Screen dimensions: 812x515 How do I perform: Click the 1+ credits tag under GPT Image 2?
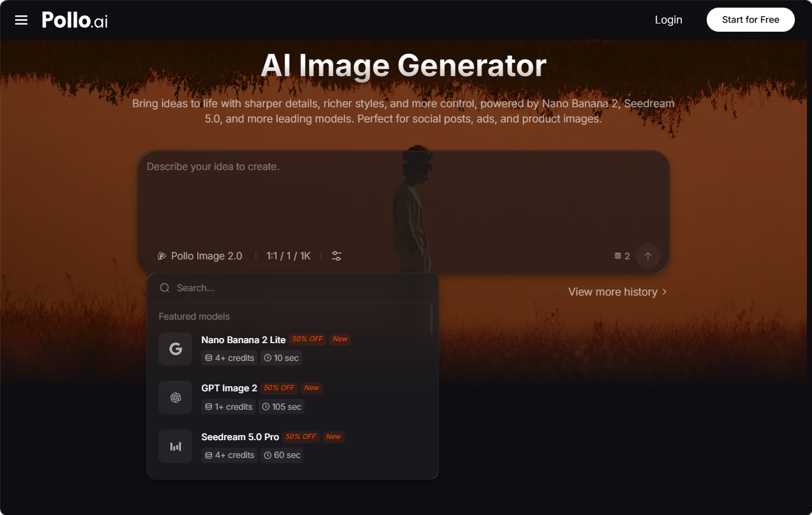point(228,407)
